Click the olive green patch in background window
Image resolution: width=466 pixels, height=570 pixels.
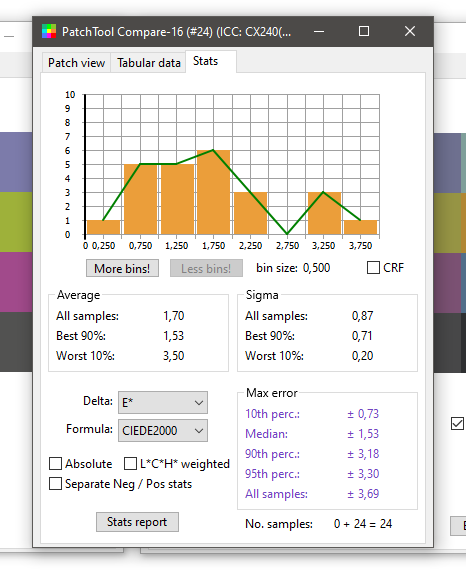click(16, 222)
